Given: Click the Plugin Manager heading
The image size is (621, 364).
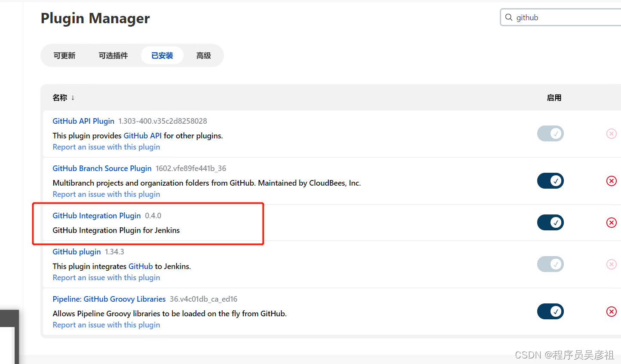Looking at the screenshot, I should [95, 18].
